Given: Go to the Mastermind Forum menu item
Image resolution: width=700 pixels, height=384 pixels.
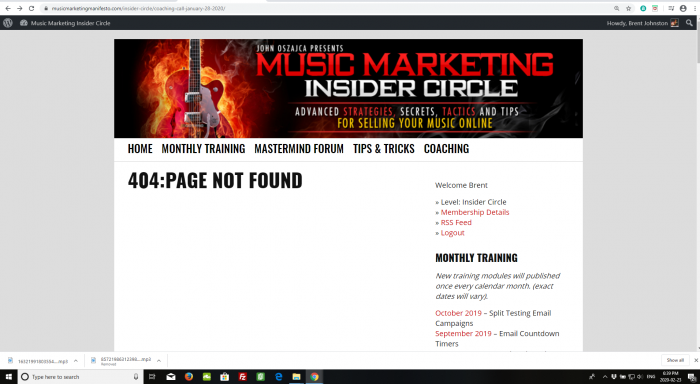Looking at the screenshot, I should 299,149.
